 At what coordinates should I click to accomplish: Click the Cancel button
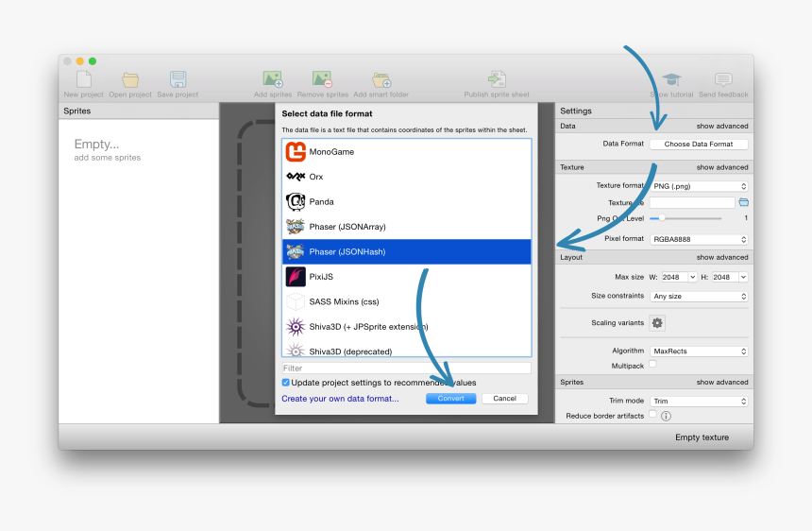(x=504, y=399)
